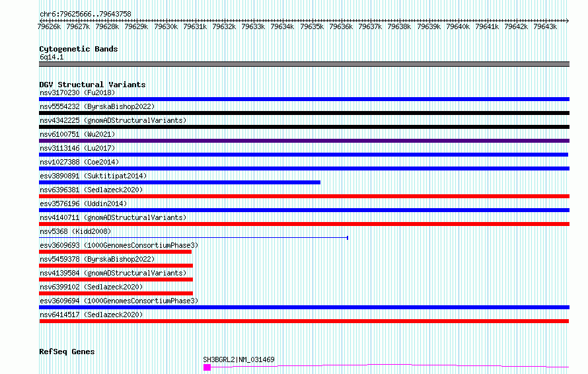Open nsv6414517 (Sedlazeck2020) label
The image size is (588, 374).
91,315
